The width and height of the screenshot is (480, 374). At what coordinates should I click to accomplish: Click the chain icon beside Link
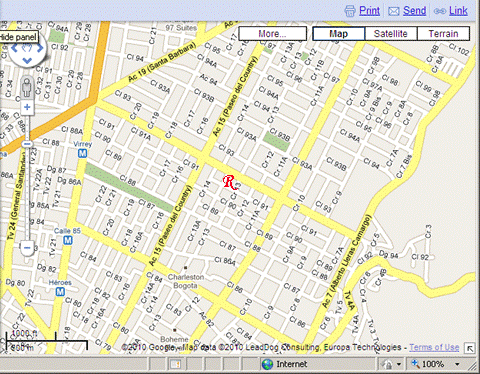pyautogui.click(x=440, y=11)
